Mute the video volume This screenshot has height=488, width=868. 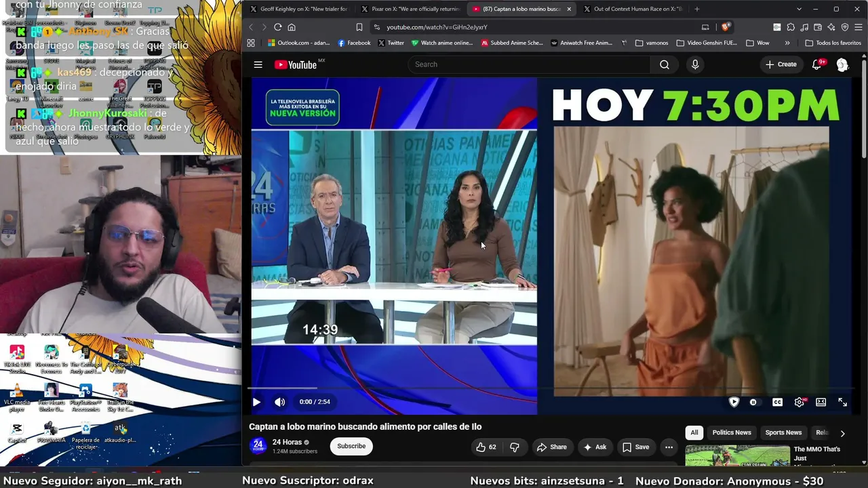(279, 402)
